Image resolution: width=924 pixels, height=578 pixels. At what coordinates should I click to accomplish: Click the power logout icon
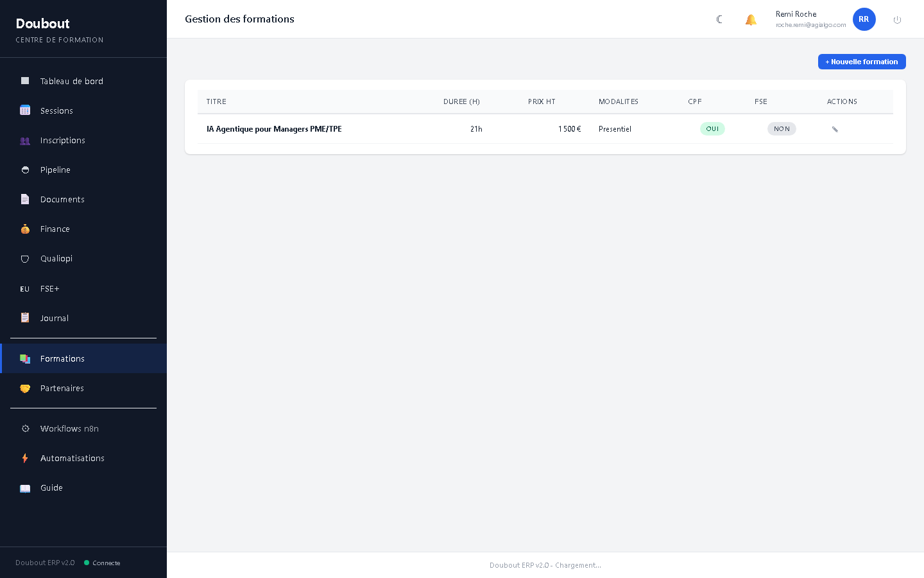[897, 20]
